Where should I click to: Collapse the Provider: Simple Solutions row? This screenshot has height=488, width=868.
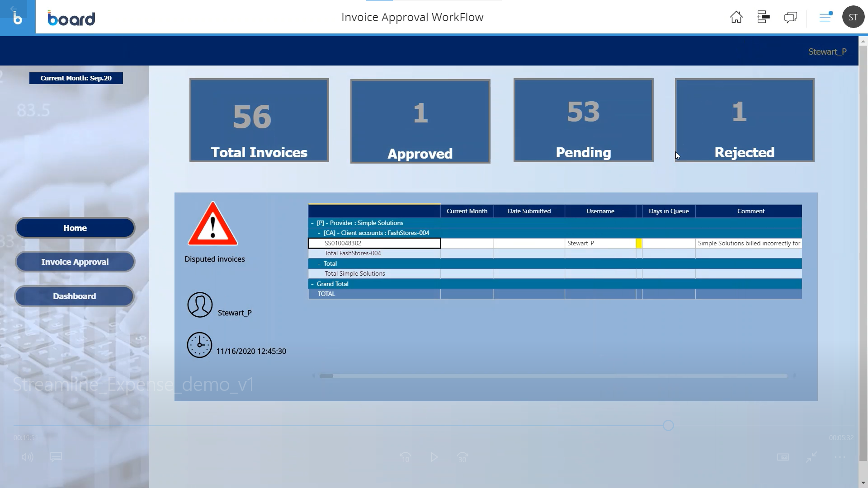pyautogui.click(x=312, y=223)
